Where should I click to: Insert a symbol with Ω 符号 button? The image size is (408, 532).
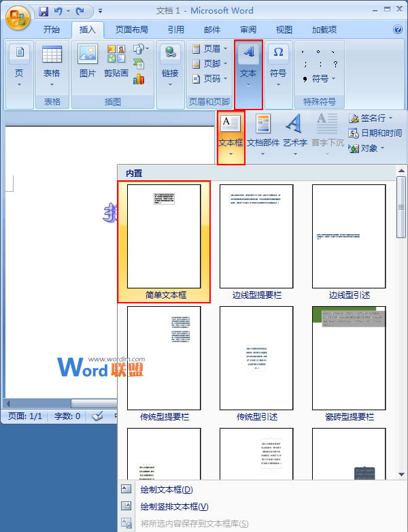(x=278, y=66)
